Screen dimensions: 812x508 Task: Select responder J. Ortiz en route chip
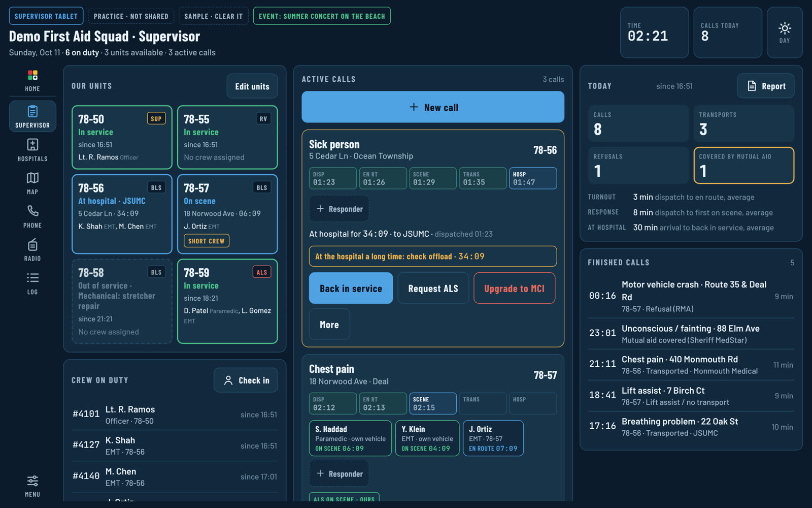click(493, 438)
